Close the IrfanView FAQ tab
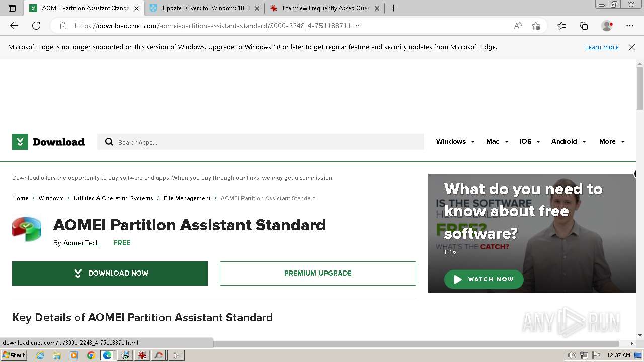Viewport: 644px width, 362px height. pyautogui.click(x=377, y=8)
